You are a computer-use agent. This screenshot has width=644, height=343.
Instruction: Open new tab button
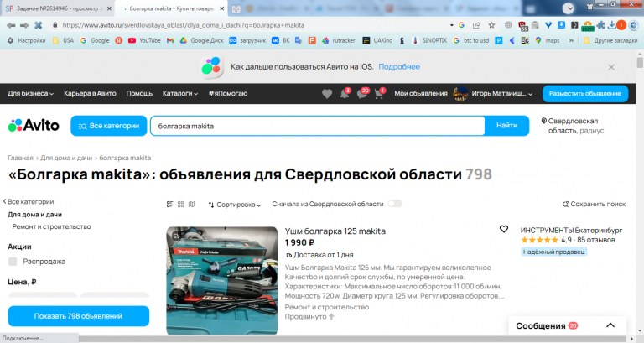tap(236, 8)
